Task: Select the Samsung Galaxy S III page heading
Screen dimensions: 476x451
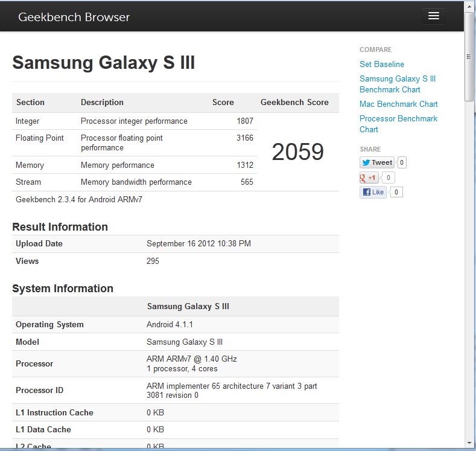Action: coord(104,63)
